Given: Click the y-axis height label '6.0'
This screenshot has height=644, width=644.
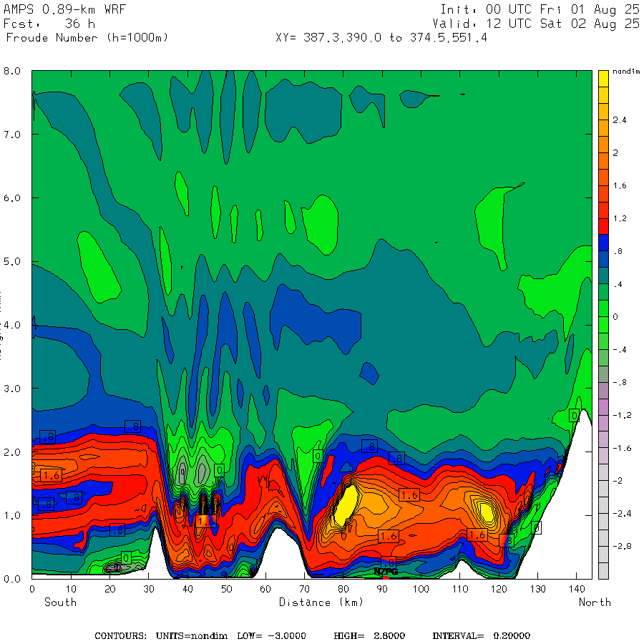Looking at the screenshot, I should pos(12,198).
